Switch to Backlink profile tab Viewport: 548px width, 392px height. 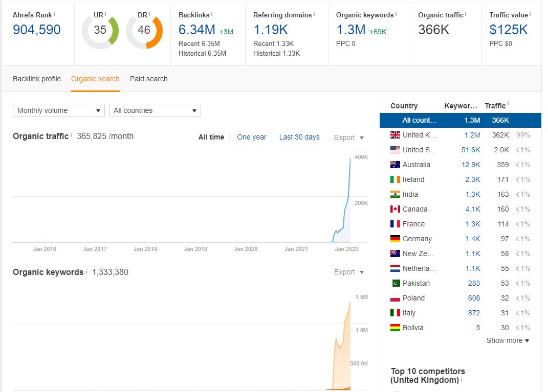37,79
